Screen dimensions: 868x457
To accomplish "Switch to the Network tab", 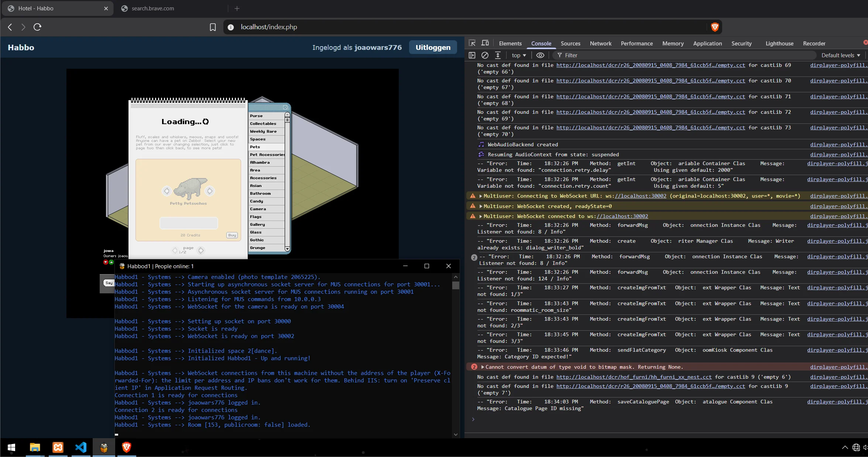I will point(600,43).
